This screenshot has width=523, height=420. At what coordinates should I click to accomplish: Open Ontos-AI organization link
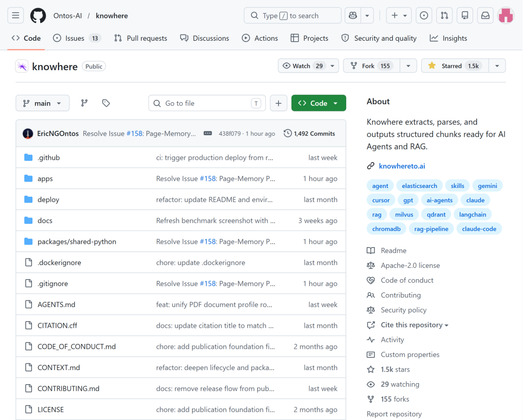tap(68, 16)
